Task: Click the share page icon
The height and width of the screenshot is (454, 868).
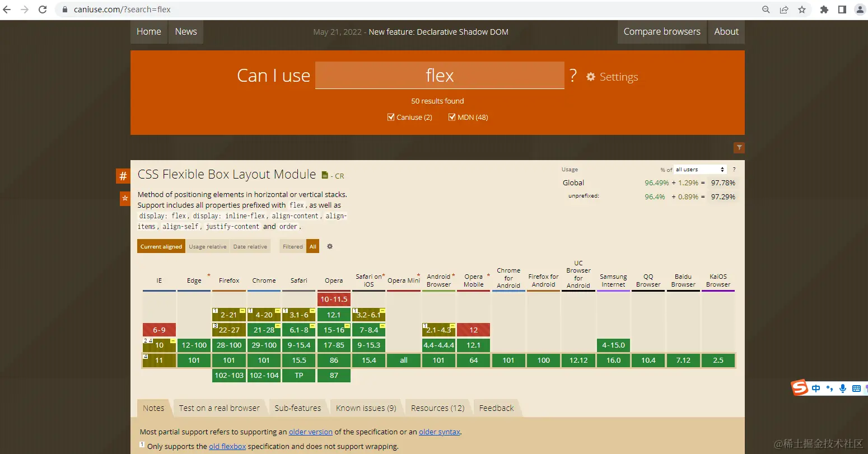Action: click(x=784, y=10)
